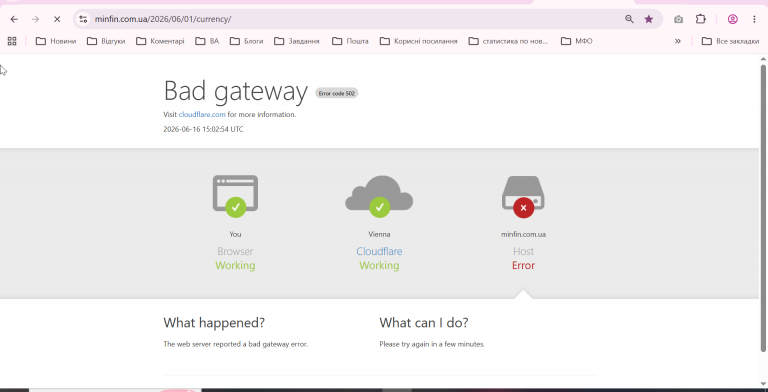Image resolution: width=768 pixels, height=392 pixels.
Task: Click the timestamp 2026-06-16 15:02:54 UTC
Action: coord(203,129)
